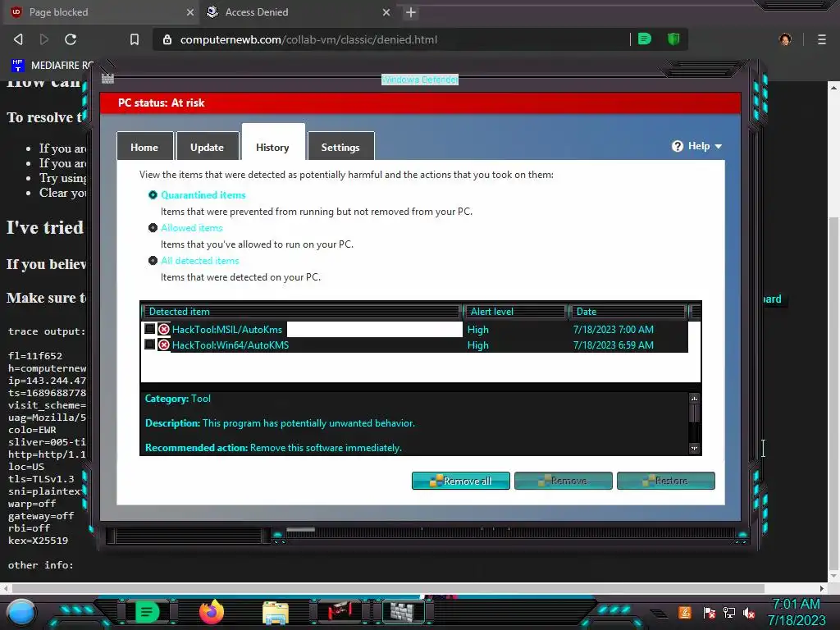The height and width of the screenshot is (630, 840).
Task: Open the MEDIAFIRE bookmark in the bookmarks bar
Action: [52, 66]
